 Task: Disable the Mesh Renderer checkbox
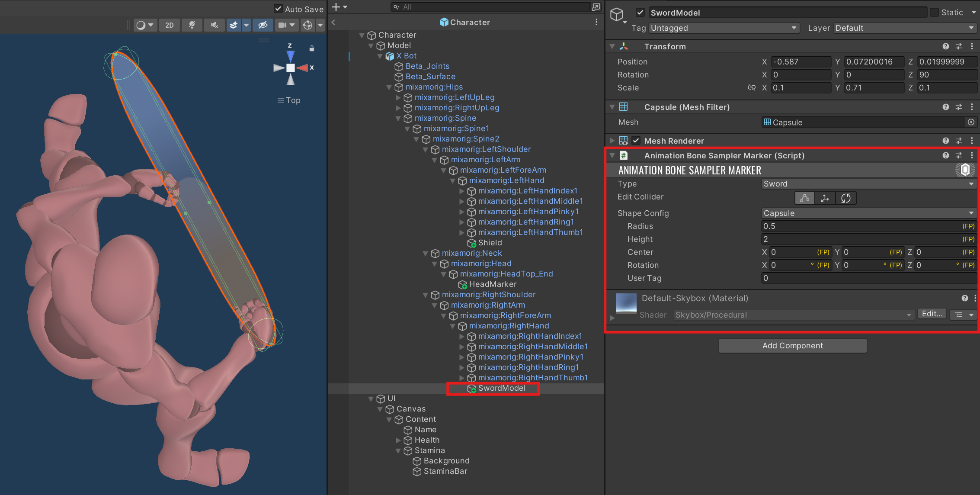coord(636,141)
